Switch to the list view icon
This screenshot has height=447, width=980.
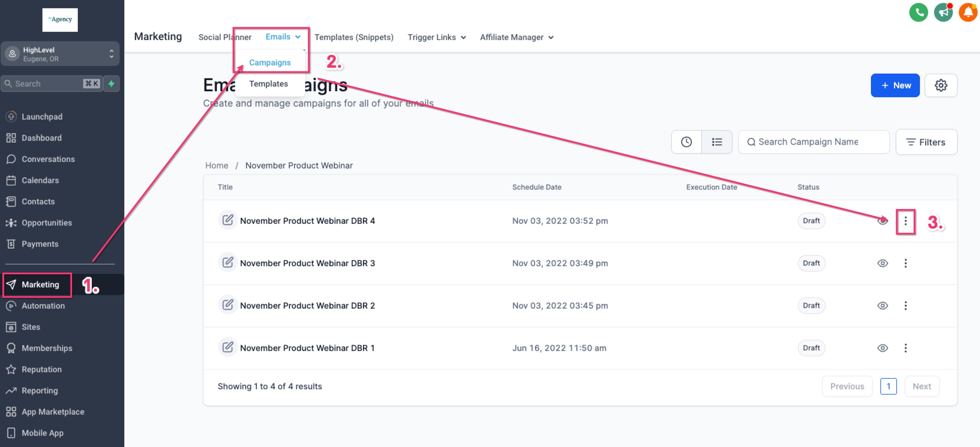(716, 142)
